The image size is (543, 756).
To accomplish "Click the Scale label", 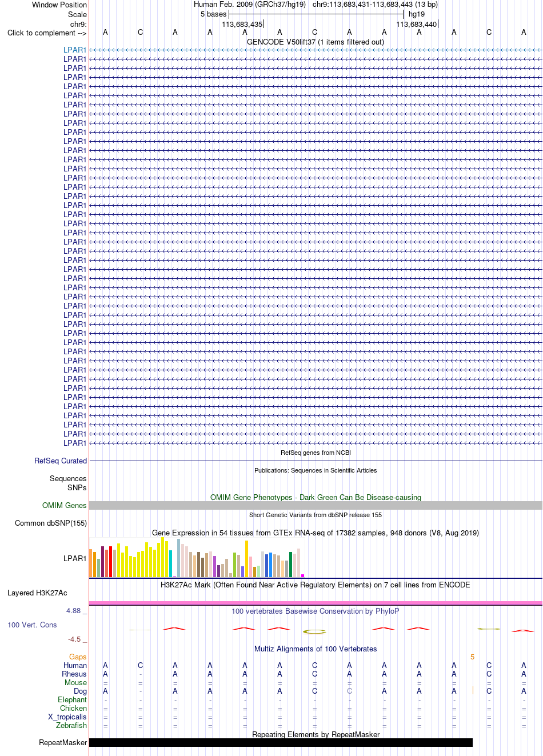I will point(77,14).
